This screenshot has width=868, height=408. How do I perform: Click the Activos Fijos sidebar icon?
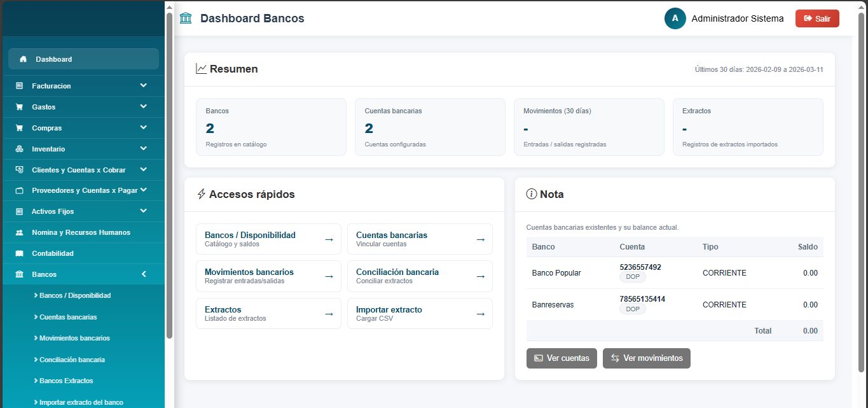[x=19, y=211]
